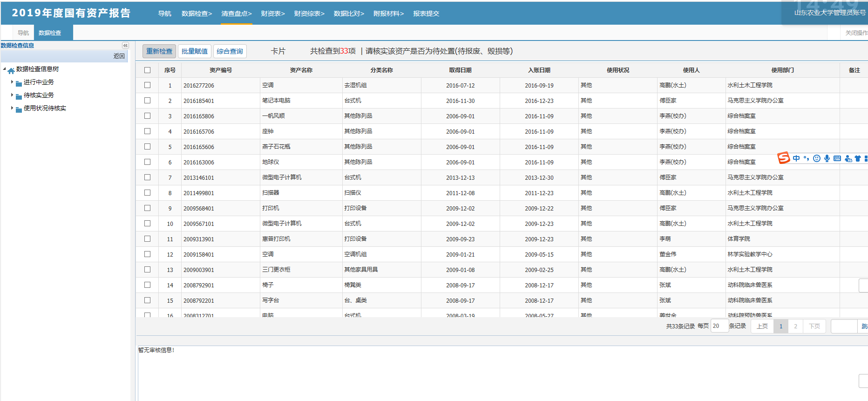Expand the 待核实业务 tree node arrow
The image size is (868, 401).
pyautogui.click(x=12, y=95)
